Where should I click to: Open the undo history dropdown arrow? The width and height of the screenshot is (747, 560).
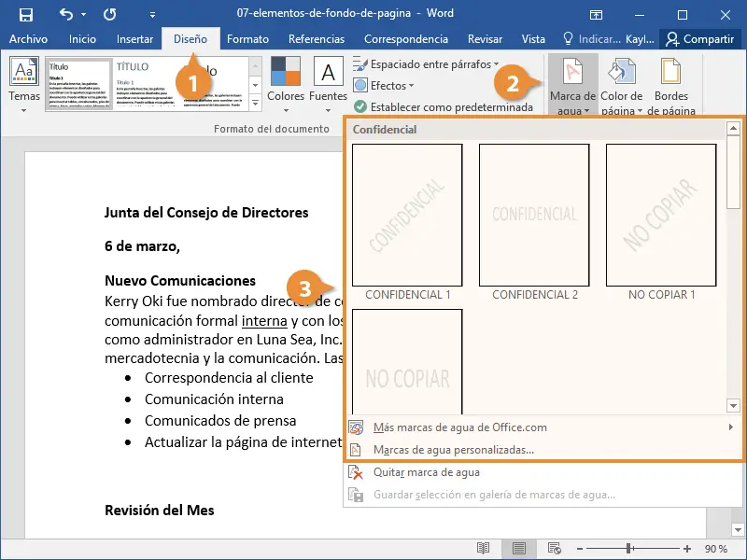pos(83,14)
